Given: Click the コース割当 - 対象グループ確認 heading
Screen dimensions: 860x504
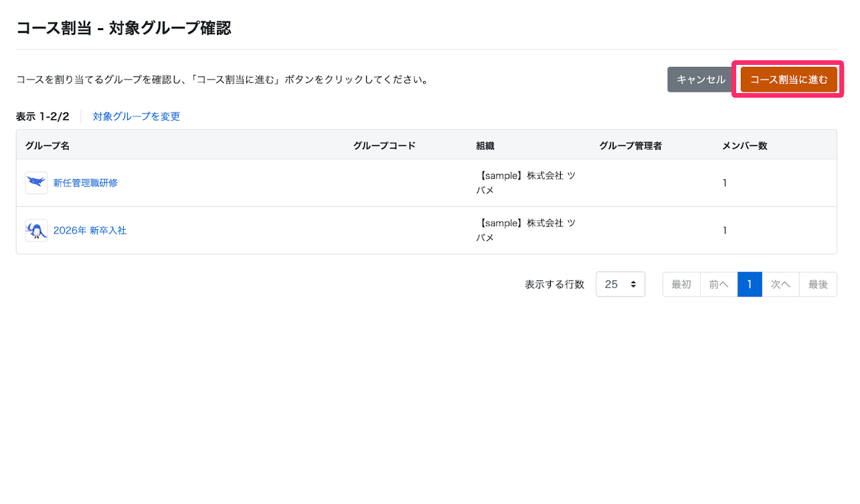Looking at the screenshot, I should point(124,28).
